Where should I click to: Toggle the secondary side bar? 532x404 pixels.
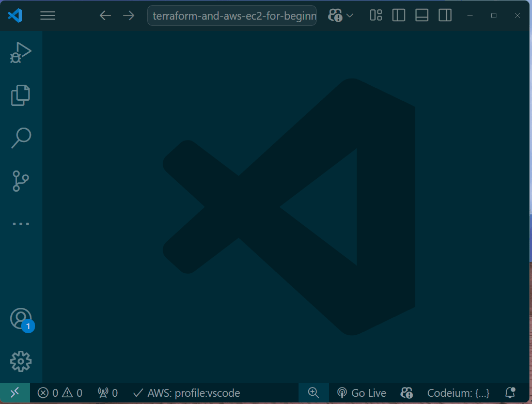[445, 15]
